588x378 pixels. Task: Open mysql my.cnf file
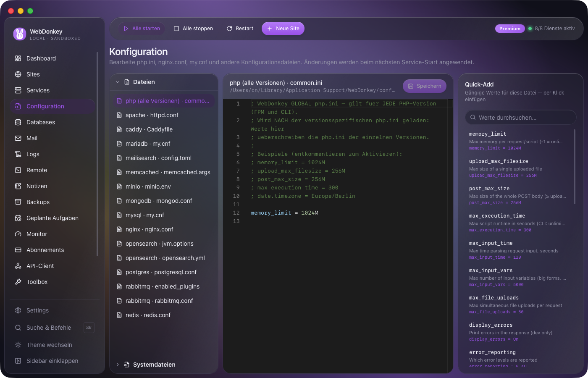coord(164,215)
